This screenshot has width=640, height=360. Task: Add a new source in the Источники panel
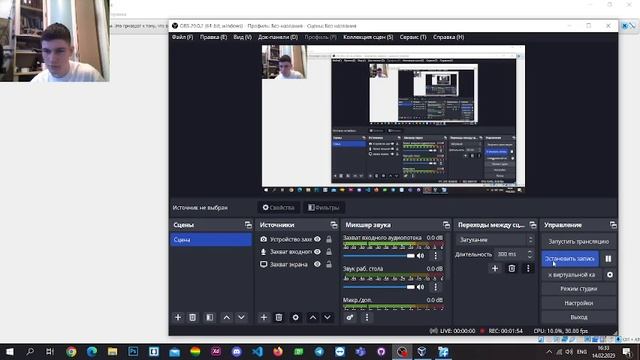[264, 317]
